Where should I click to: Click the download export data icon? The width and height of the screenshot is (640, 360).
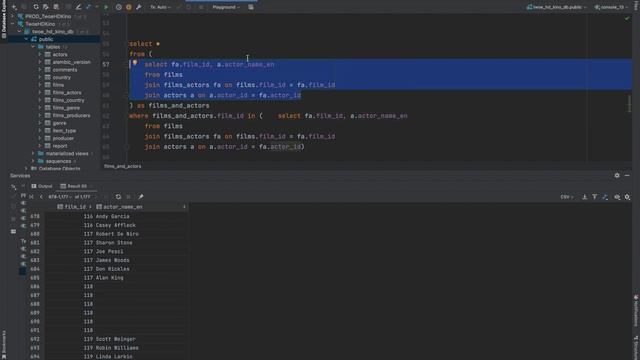(584, 197)
